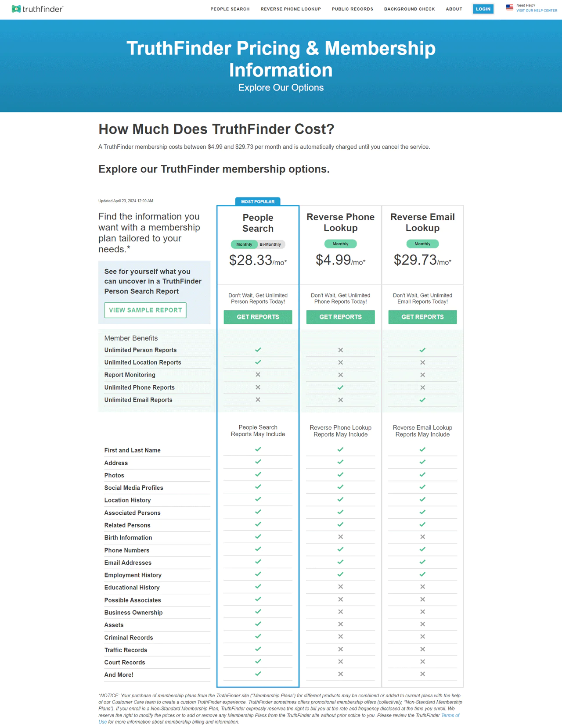
Task: Select Monthly pill under Reverse Phone Lookup
Action: pyautogui.click(x=340, y=244)
